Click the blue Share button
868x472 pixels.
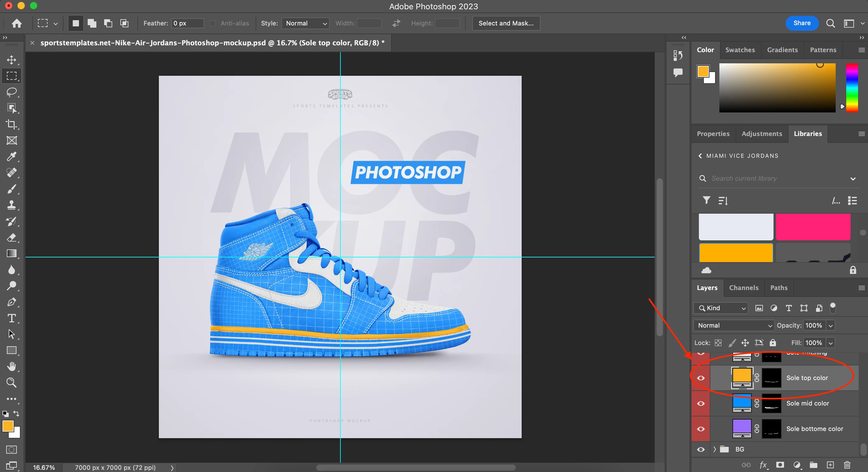click(x=801, y=23)
